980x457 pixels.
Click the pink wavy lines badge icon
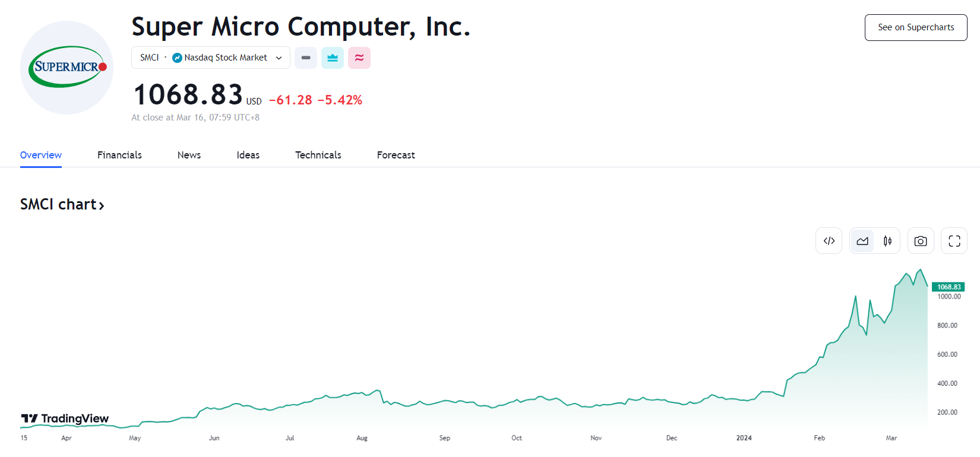pos(359,58)
